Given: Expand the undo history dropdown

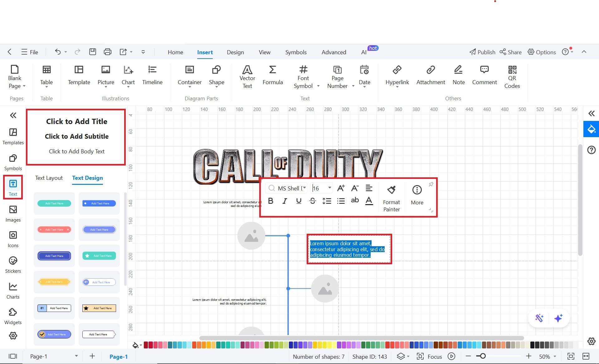Looking at the screenshot, I should (x=66, y=52).
